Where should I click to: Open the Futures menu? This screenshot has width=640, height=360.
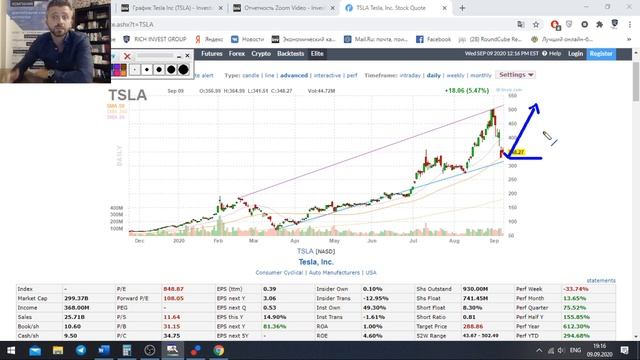coord(212,54)
